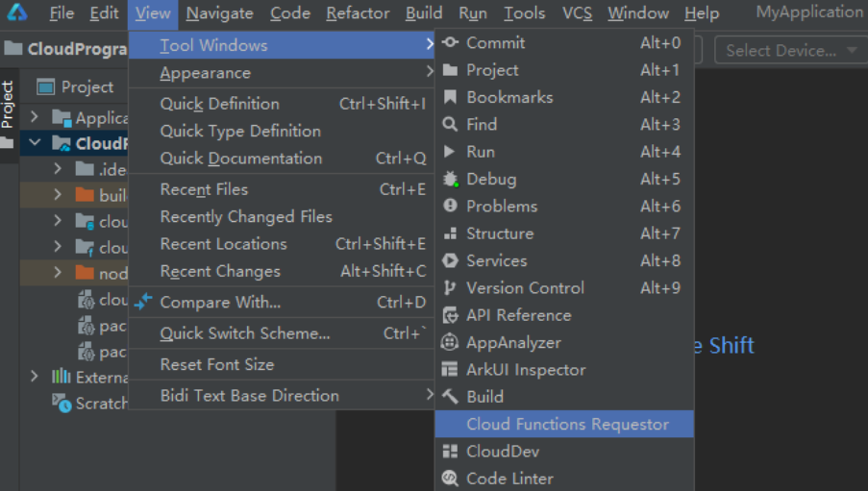
Task: Select Cloud Functions Requestor menu item
Action: coord(566,424)
